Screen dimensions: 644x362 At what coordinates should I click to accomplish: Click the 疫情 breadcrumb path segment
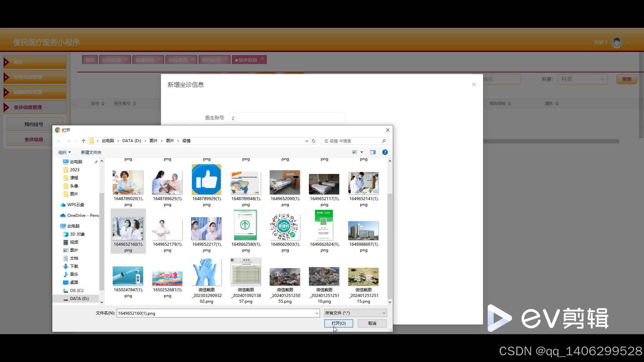click(x=186, y=141)
